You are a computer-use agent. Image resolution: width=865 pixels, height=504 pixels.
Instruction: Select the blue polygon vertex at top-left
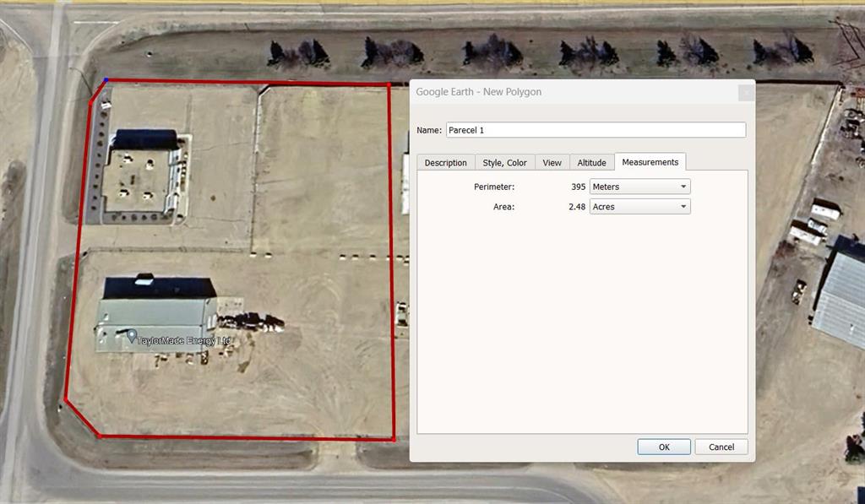pos(106,80)
